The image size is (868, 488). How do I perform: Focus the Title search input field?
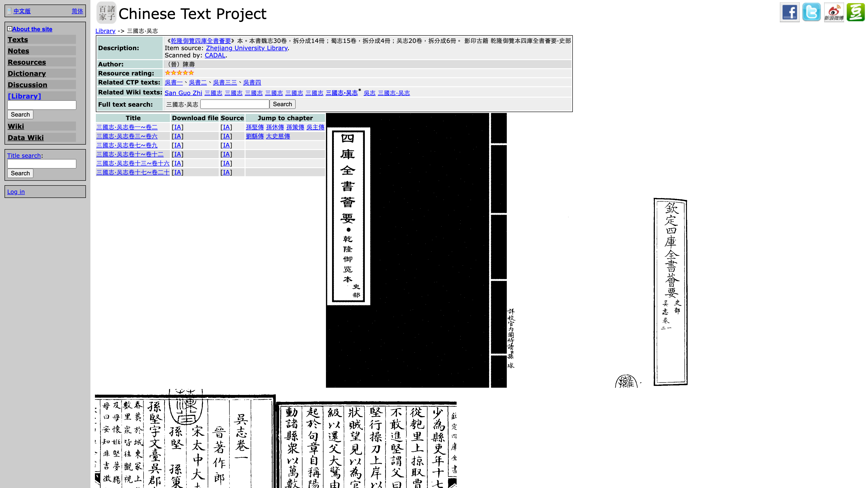coord(42,164)
